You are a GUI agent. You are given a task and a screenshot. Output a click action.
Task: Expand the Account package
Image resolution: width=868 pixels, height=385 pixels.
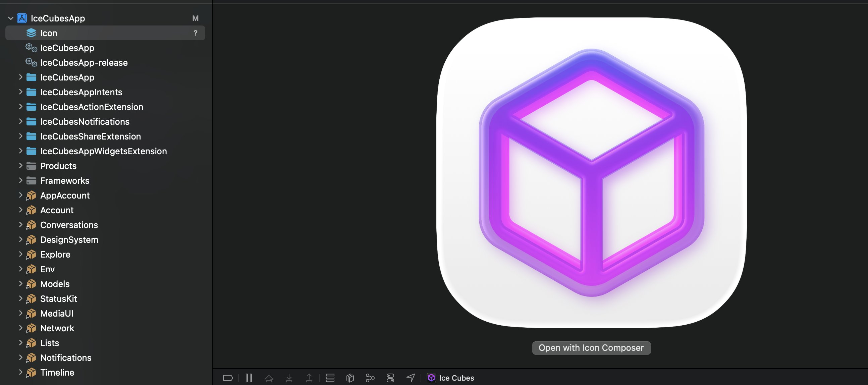[20, 210]
